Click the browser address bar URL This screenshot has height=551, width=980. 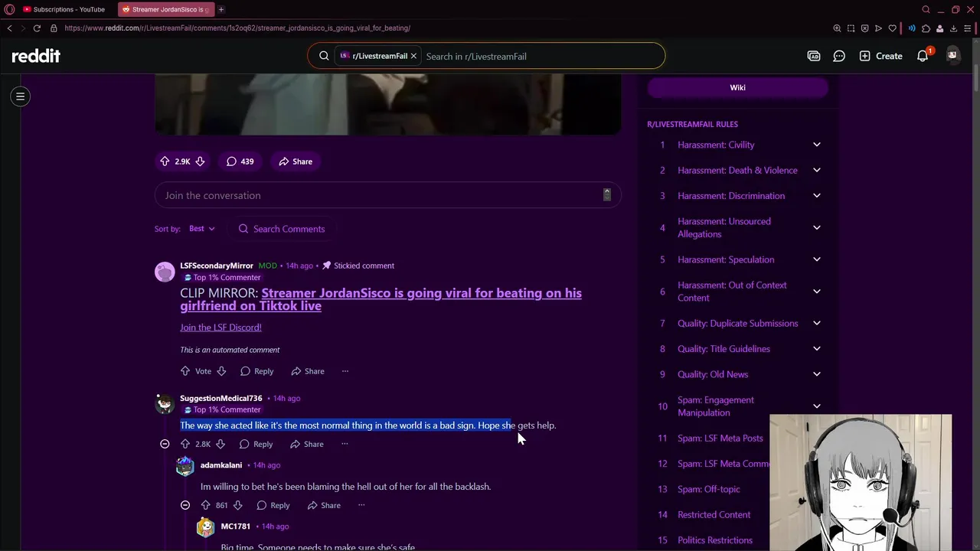(237, 28)
